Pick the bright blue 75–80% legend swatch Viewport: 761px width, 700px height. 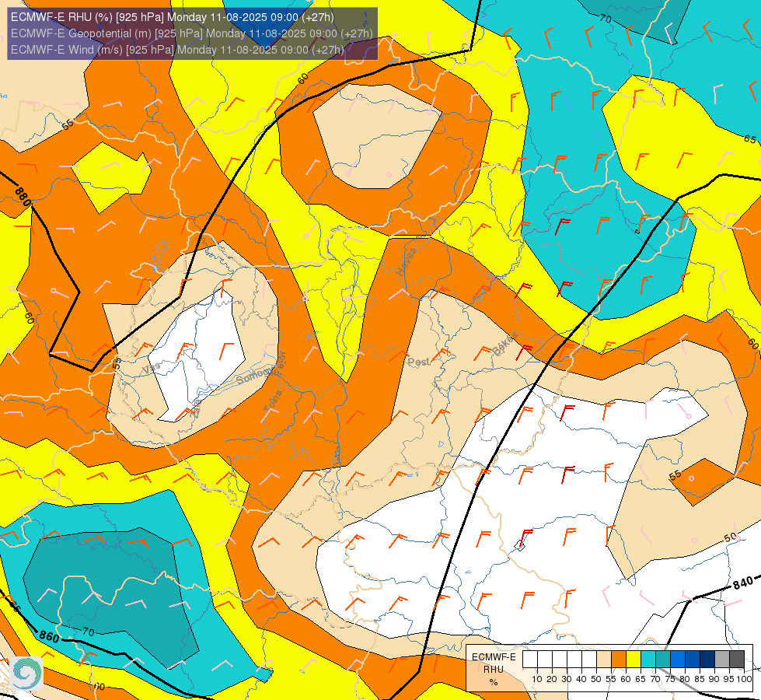pos(678,660)
